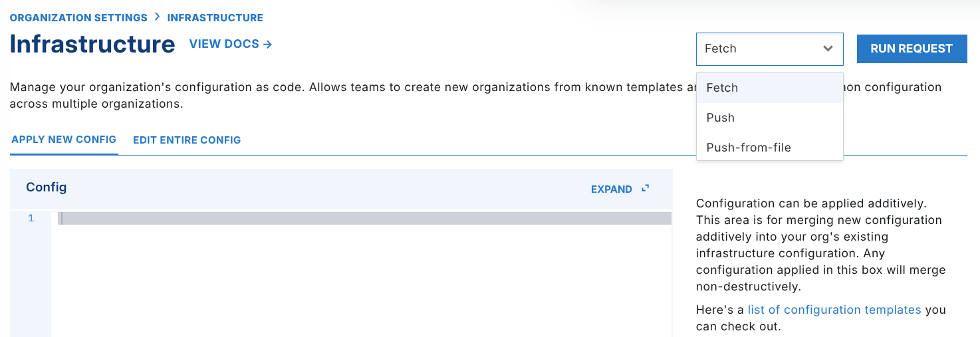Click the Infrastructure page heading
Screen dimensions: 980x337
pos(92,45)
